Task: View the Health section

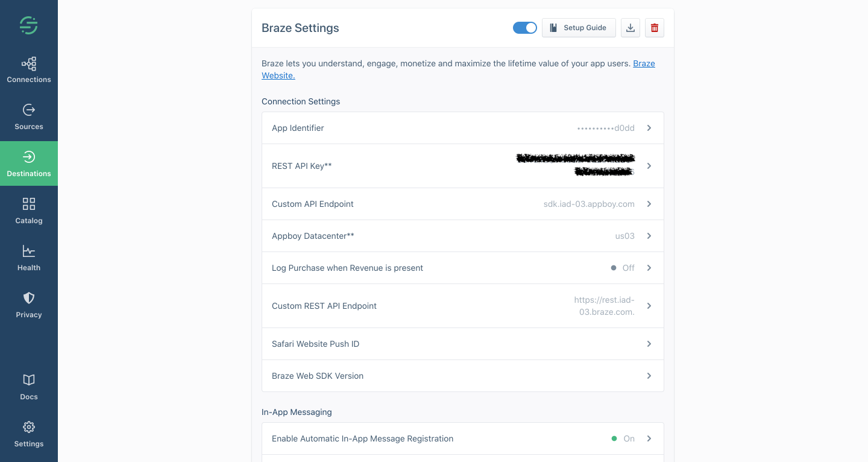Action: coord(29,258)
